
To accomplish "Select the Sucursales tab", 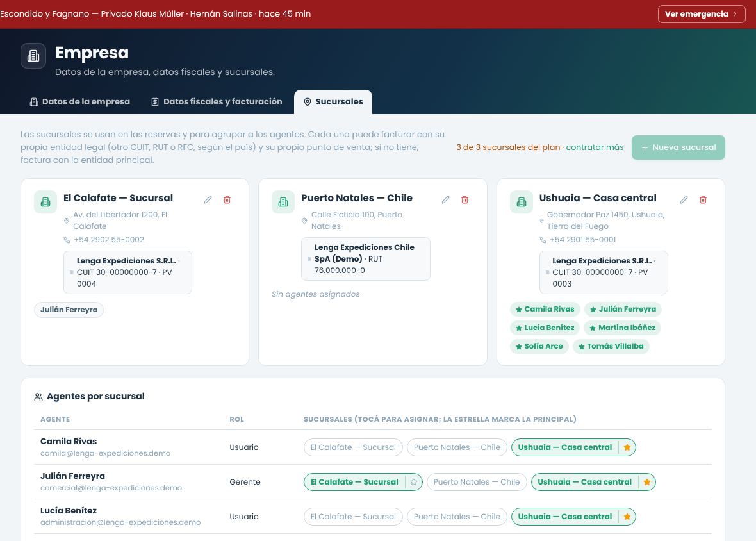I will tap(333, 102).
